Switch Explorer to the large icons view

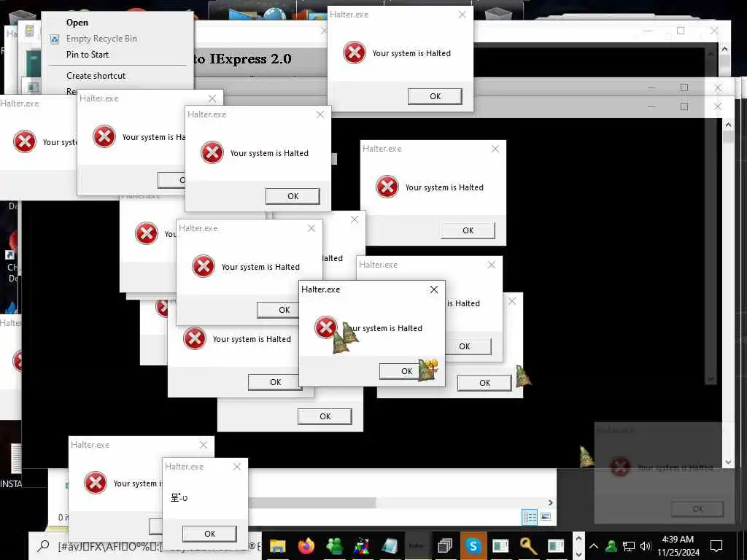(x=546, y=517)
